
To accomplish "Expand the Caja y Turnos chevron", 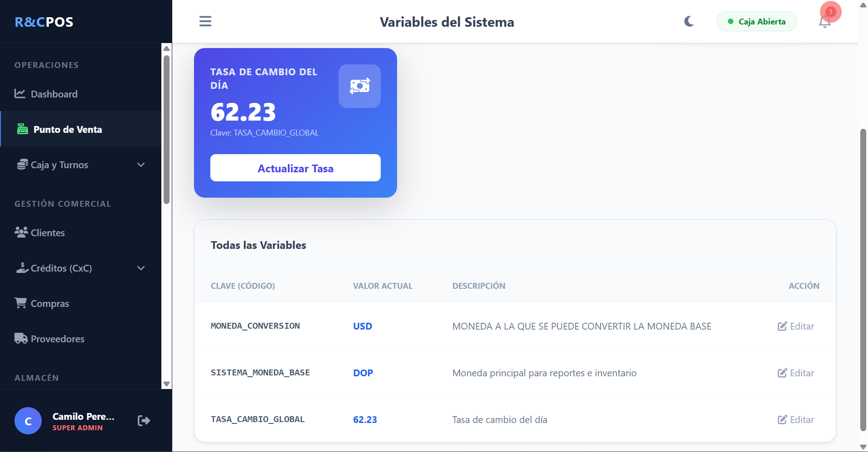I will click(x=141, y=165).
